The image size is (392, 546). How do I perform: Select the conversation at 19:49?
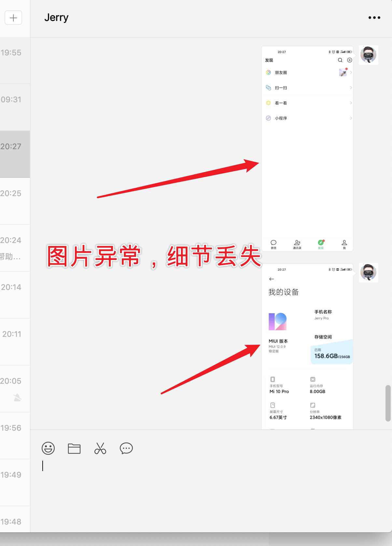pos(15,483)
